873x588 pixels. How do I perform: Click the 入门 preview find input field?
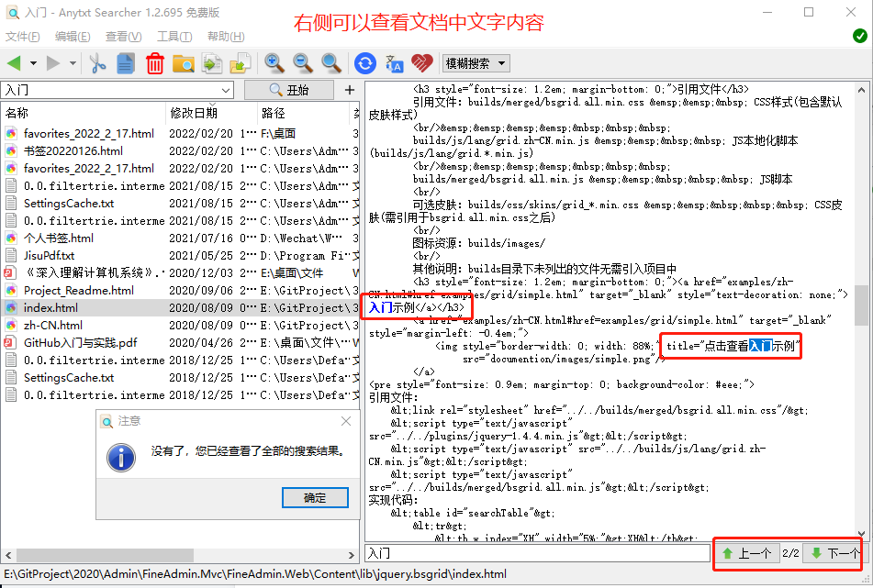tap(538, 553)
